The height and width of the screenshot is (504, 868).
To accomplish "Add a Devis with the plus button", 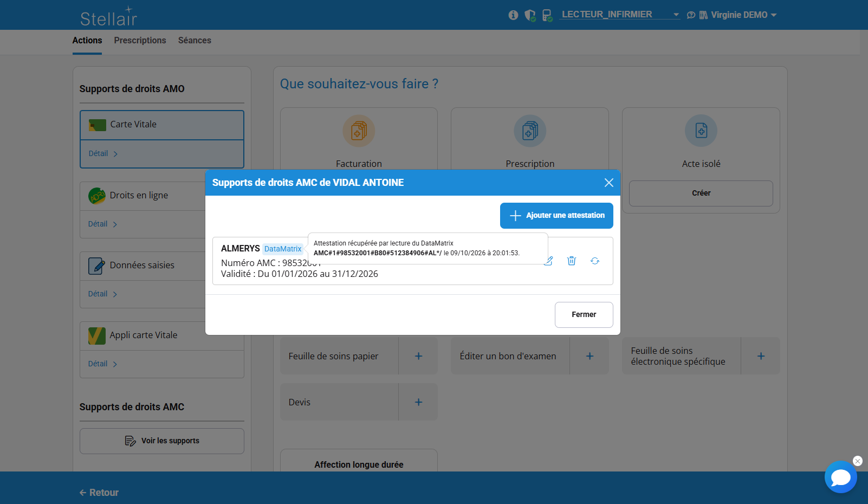I will pyautogui.click(x=418, y=402).
